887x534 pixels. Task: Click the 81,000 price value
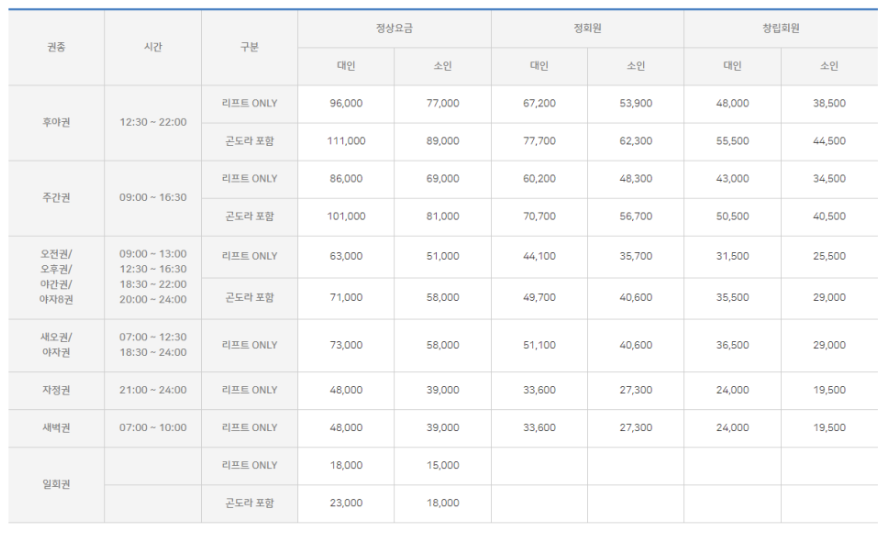[442, 217]
